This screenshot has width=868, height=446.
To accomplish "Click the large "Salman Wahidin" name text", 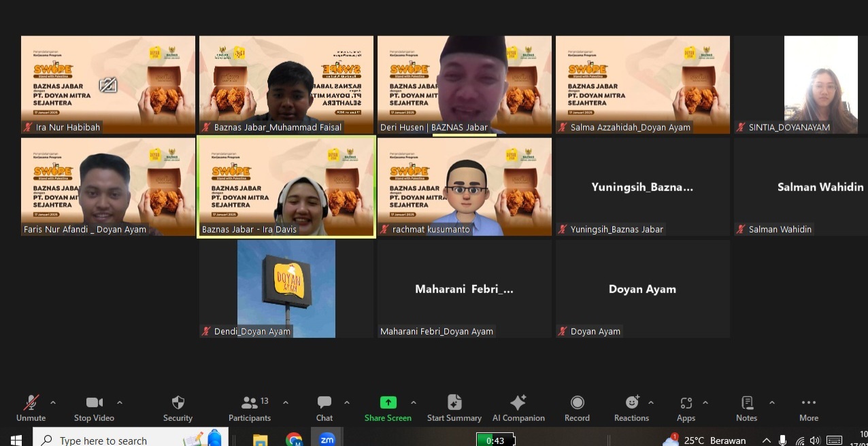I will [x=820, y=187].
